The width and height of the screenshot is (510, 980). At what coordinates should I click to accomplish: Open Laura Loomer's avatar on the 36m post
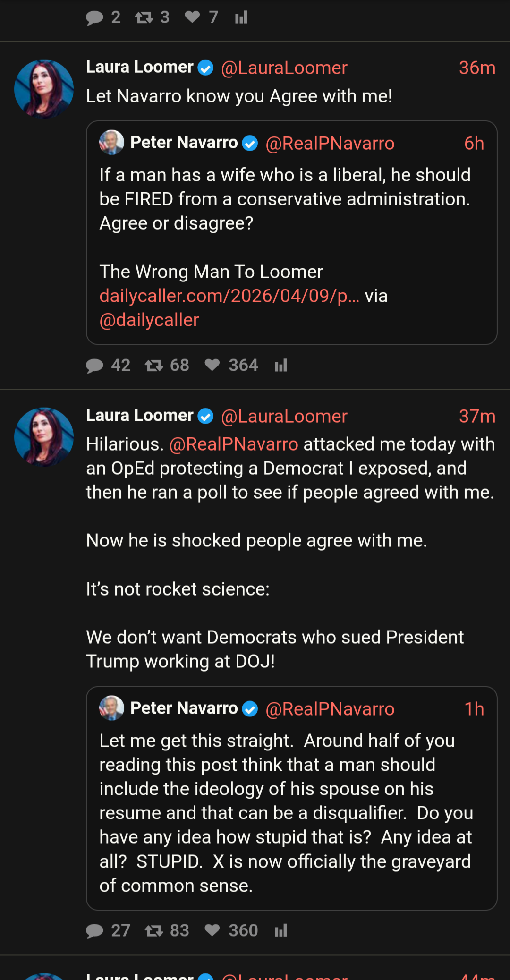click(x=44, y=89)
